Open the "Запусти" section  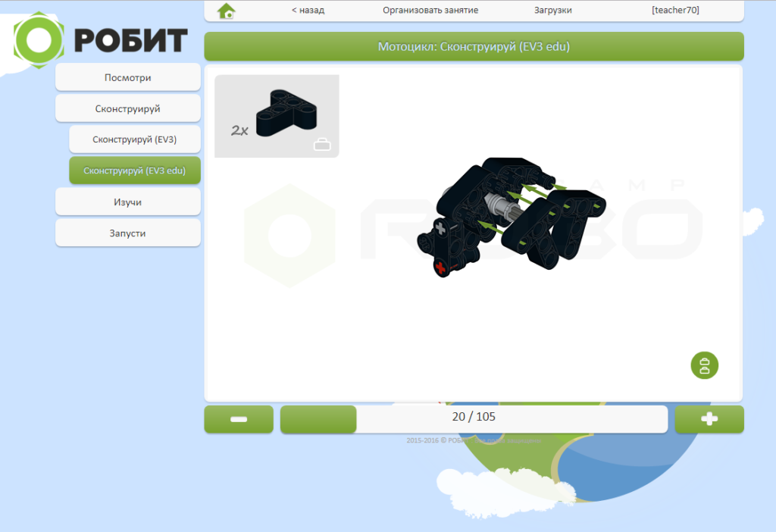click(128, 233)
